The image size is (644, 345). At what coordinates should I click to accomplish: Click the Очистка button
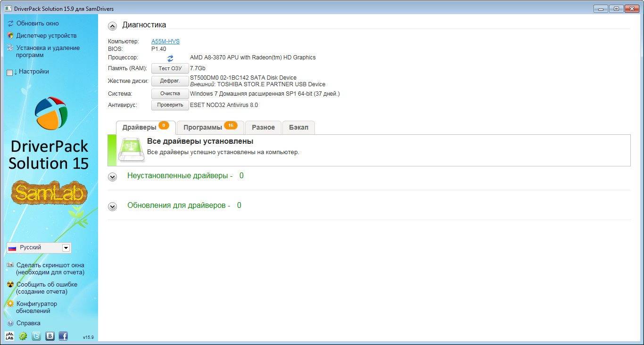(170, 93)
